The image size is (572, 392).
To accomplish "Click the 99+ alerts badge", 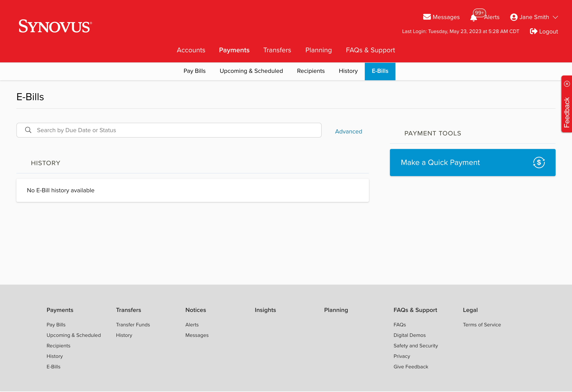I will pos(479,12).
